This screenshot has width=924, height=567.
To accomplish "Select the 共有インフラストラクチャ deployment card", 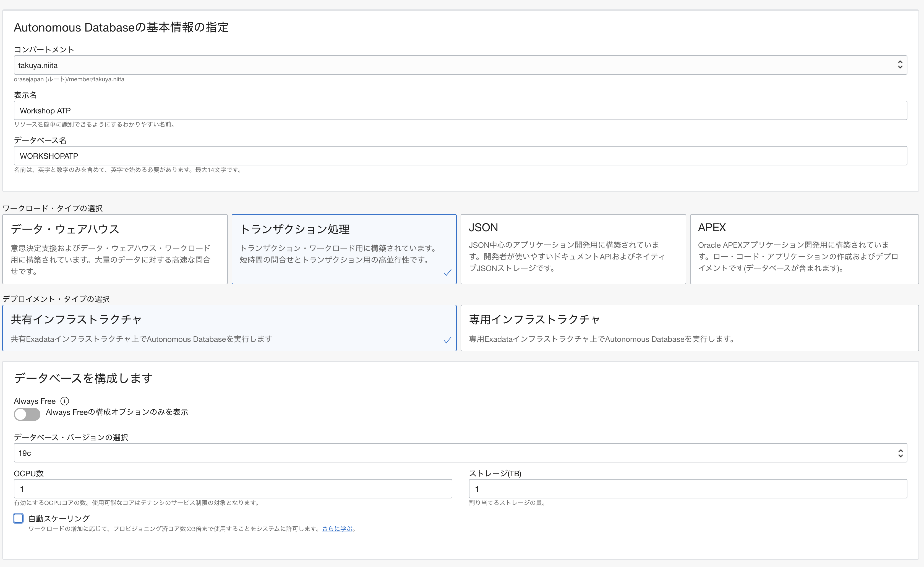I will click(229, 327).
